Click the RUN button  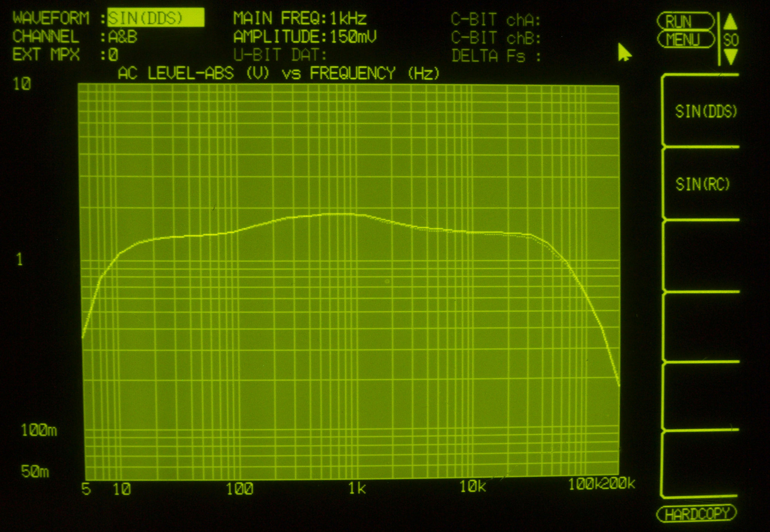tap(685, 21)
